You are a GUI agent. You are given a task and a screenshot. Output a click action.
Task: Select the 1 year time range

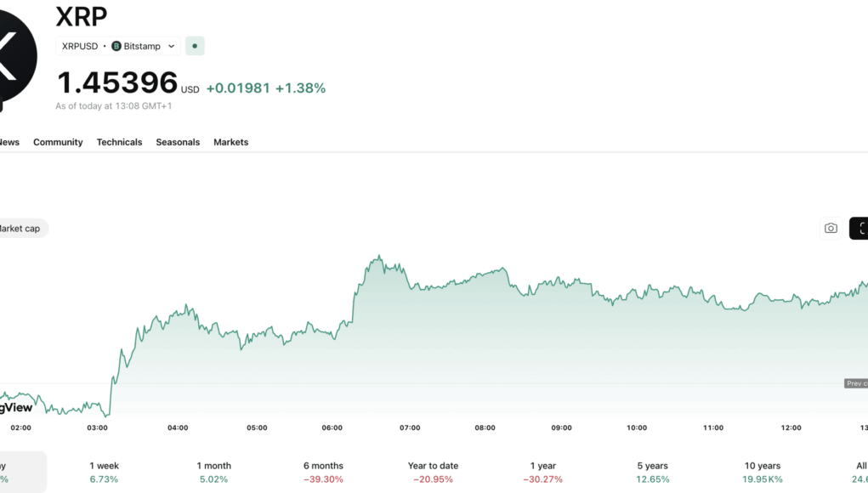pyautogui.click(x=542, y=472)
